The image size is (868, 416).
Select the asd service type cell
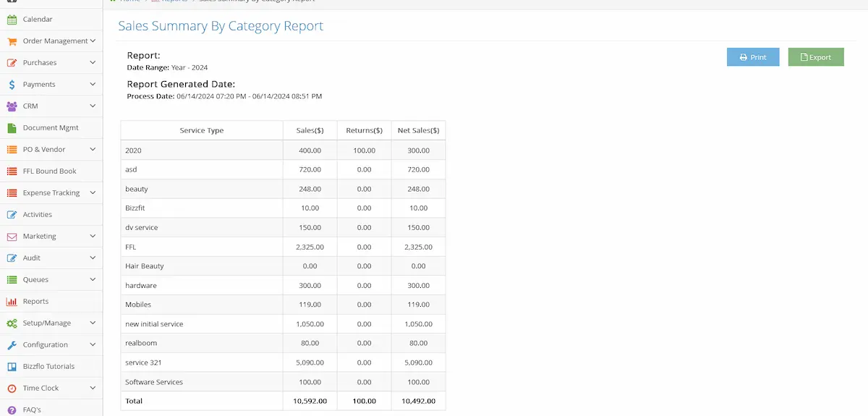point(202,169)
